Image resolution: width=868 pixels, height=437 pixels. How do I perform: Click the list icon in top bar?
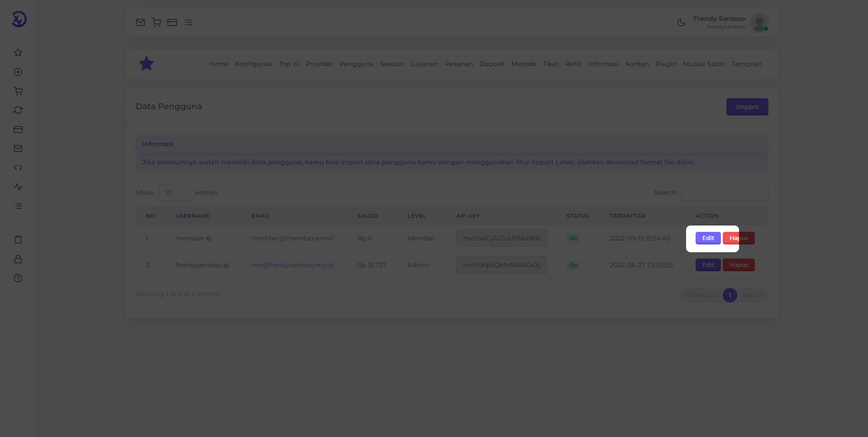(x=188, y=22)
